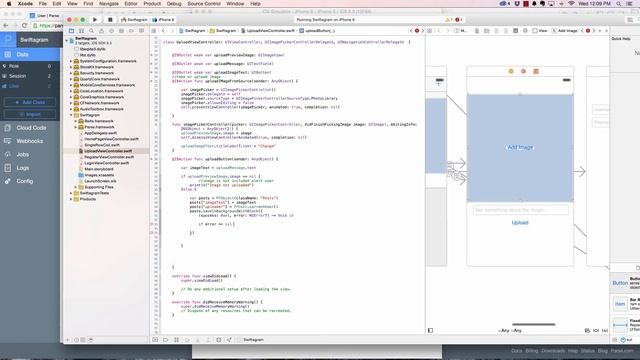
Task: Click the IBOutlet connection circle next to uploadPreviewImage
Action: click(152, 55)
